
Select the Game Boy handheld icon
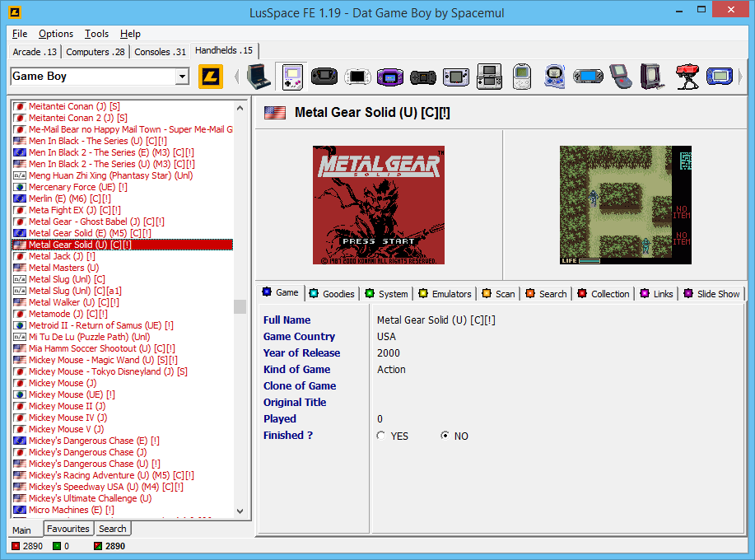click(x=292, y=77)
